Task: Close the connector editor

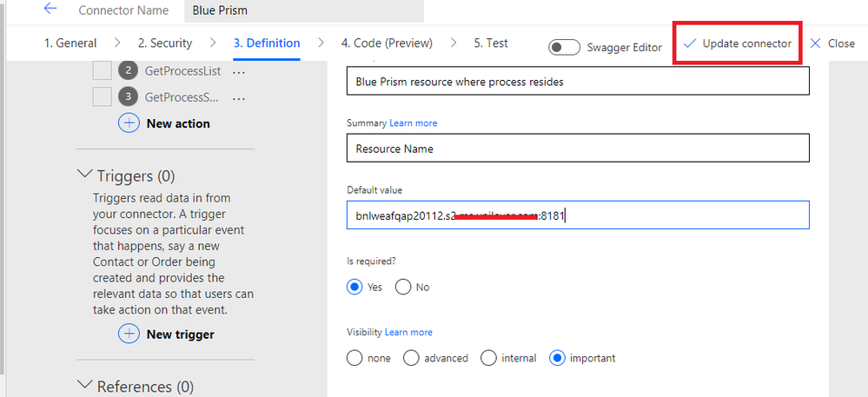Action: (832, 43)
